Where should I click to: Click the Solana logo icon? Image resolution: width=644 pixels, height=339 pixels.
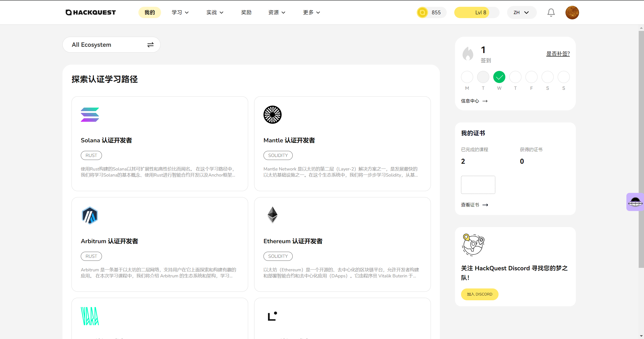[90, 115]
